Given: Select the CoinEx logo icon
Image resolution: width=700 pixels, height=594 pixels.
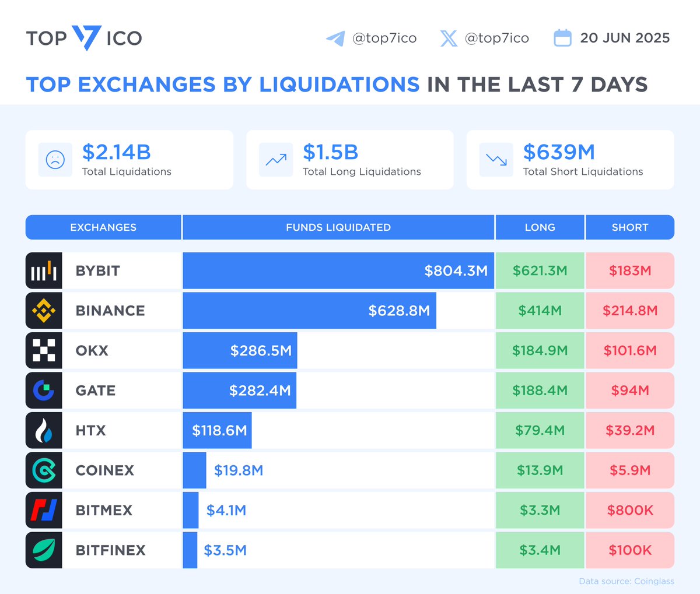Looking at the screenshot, I should coord(43,470).
